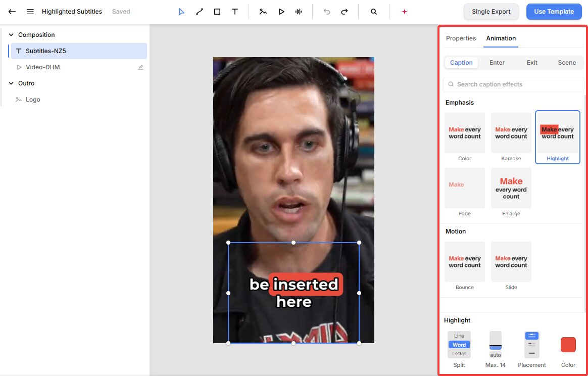Select the Exit animation category
The image size is (588, 376).
(532, 63)
